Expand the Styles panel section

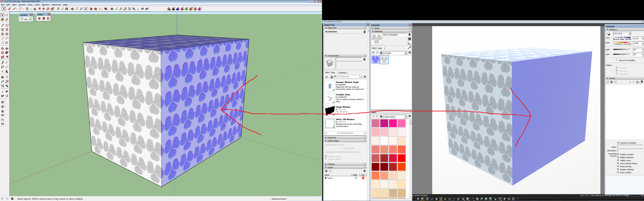pos(377,28)
